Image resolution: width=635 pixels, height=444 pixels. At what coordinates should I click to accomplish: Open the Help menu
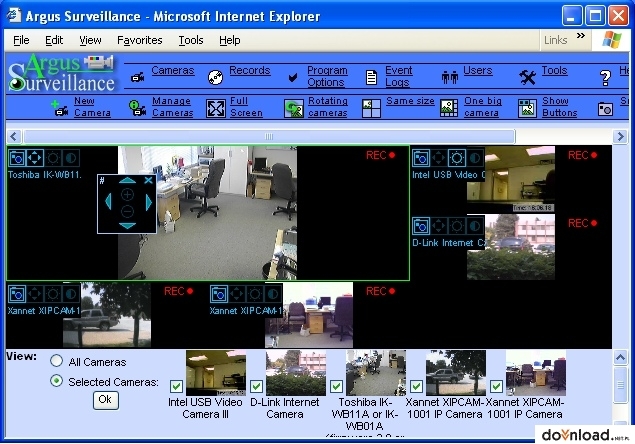[x=230, y=40]
